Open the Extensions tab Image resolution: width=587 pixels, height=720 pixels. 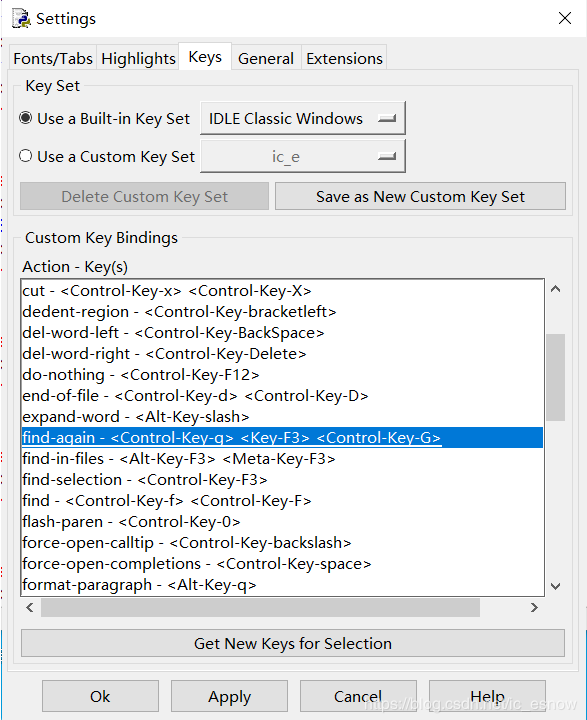pos(344,58)
